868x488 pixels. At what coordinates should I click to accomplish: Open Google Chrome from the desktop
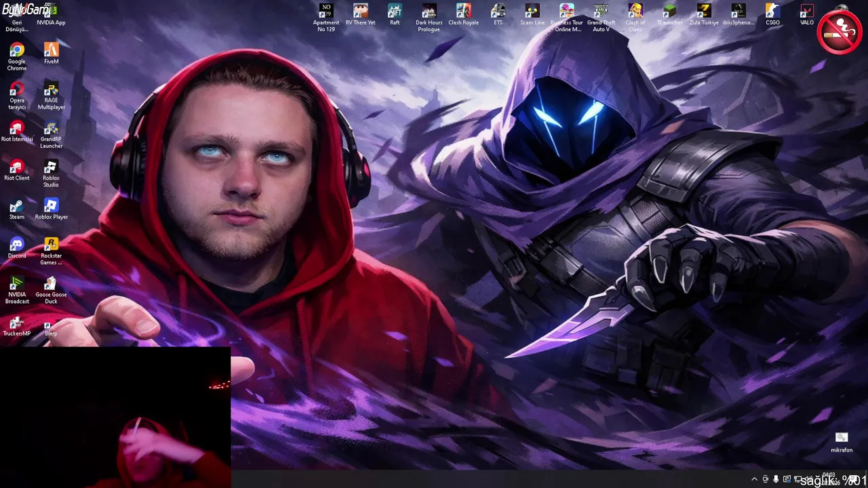17,57
